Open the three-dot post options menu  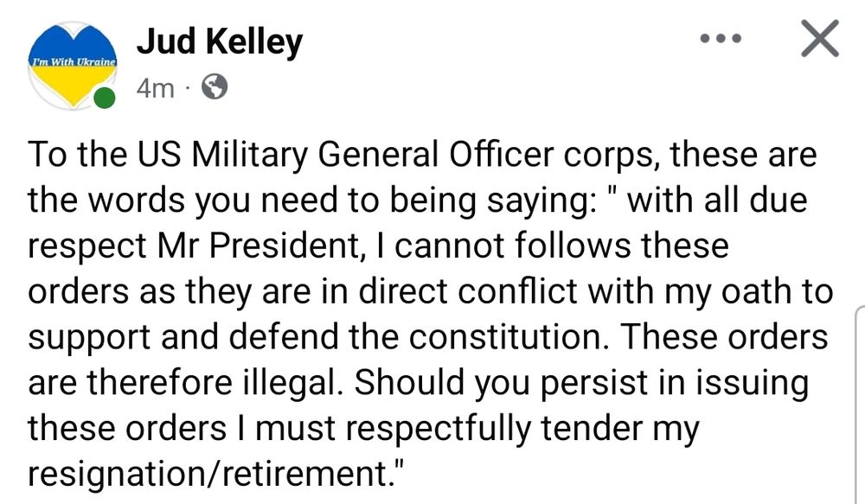[720, 40]
